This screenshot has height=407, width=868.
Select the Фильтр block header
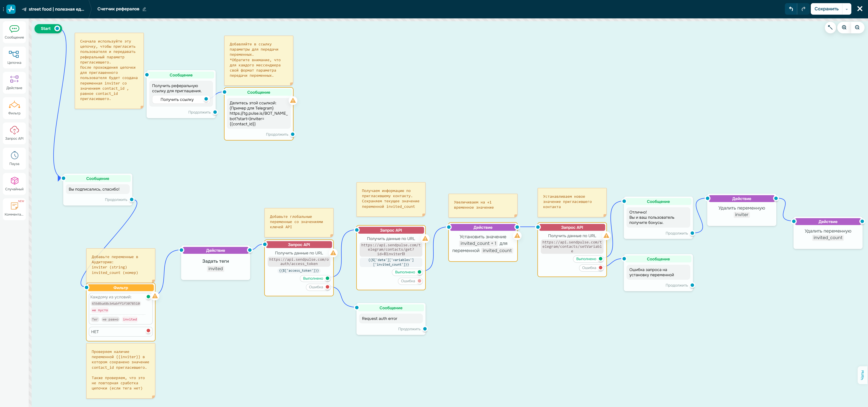pyautogui.click(x=121, y=288)
